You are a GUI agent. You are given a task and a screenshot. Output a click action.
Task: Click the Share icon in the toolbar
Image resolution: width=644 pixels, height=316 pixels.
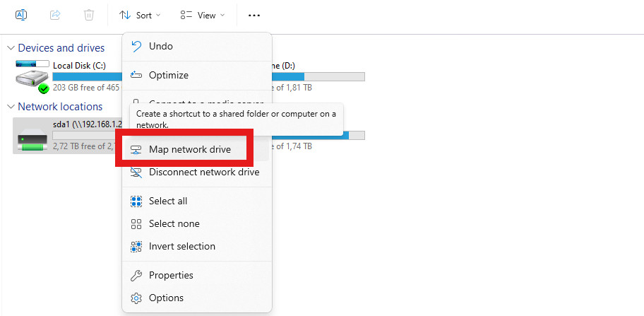(55, 16)
